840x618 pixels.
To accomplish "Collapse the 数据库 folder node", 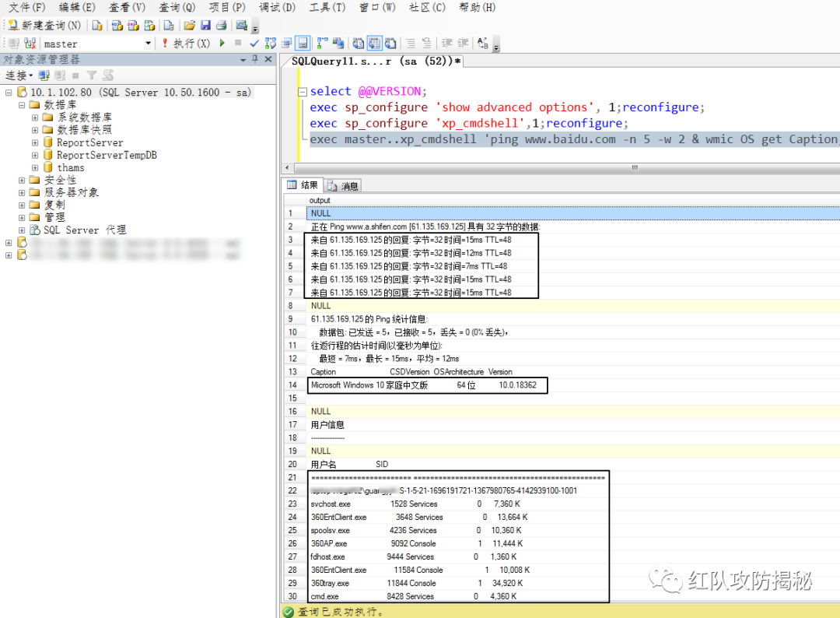I will point(22,105).
